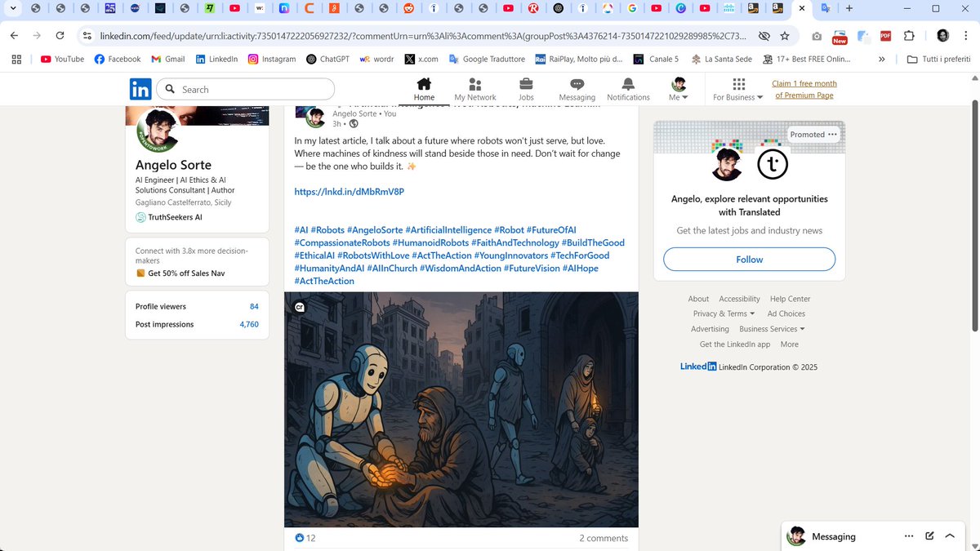The height and width of the screenshot is (551, 980).
Task: Open messaging overlay options ellipsis
Action: [x=909, y=536]
